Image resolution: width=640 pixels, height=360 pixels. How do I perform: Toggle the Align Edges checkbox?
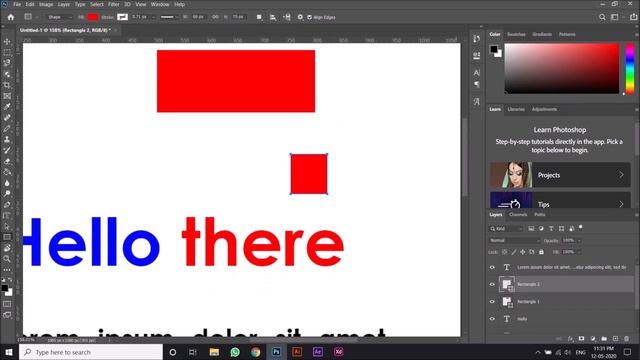tap(309, 18)
